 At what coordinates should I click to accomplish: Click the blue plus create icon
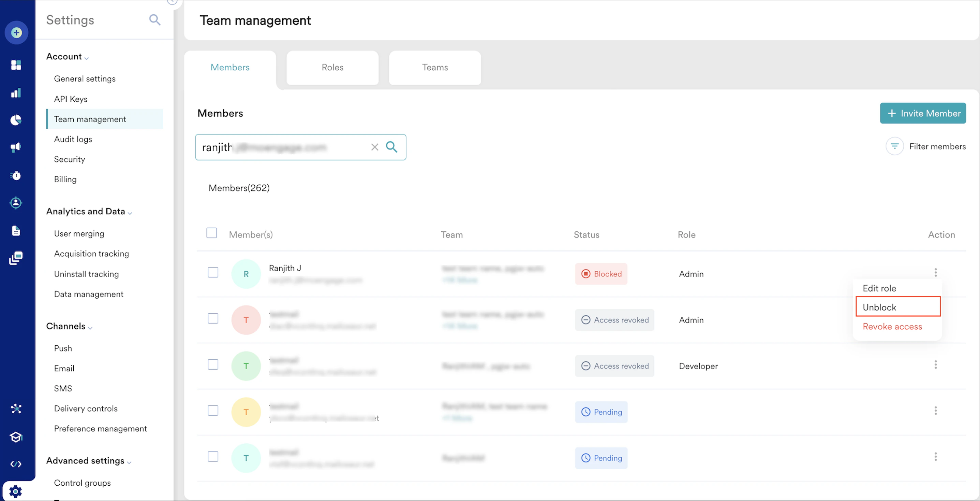[x=16, y=33]
